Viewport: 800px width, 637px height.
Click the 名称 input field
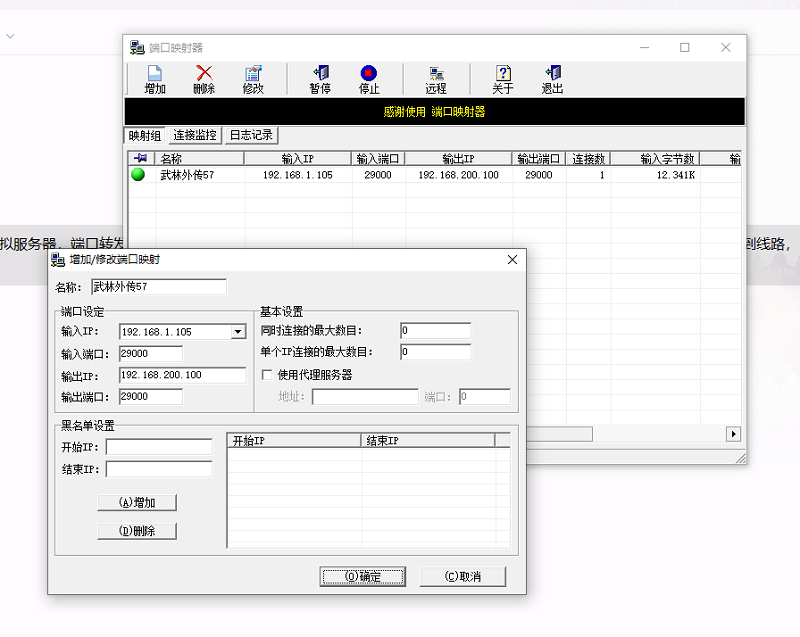coord(159,287)
